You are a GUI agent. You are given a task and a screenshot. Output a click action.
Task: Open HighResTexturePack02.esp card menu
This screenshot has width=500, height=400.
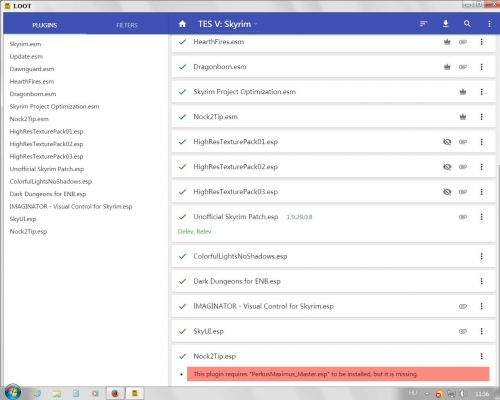tap(481, 167)
